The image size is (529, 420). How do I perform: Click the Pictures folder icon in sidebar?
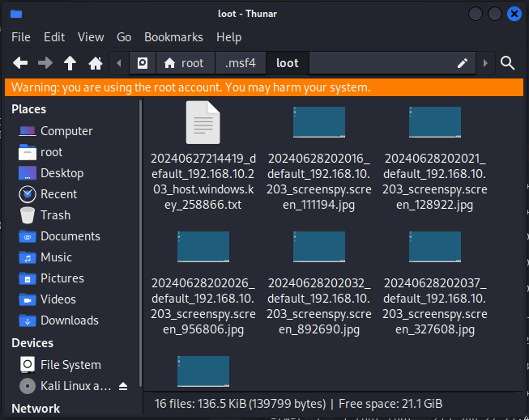pos(28,278)
